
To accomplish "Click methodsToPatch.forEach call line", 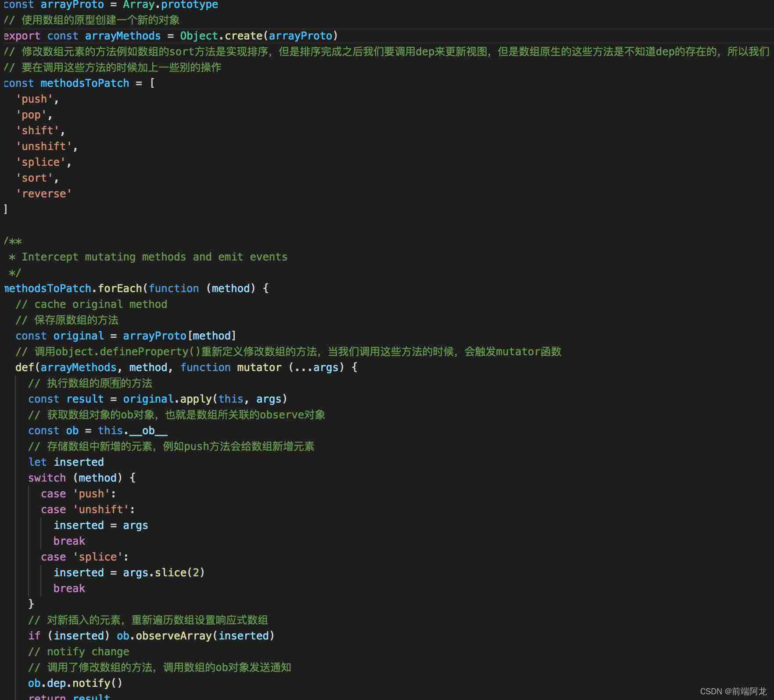I will point(136,289).
